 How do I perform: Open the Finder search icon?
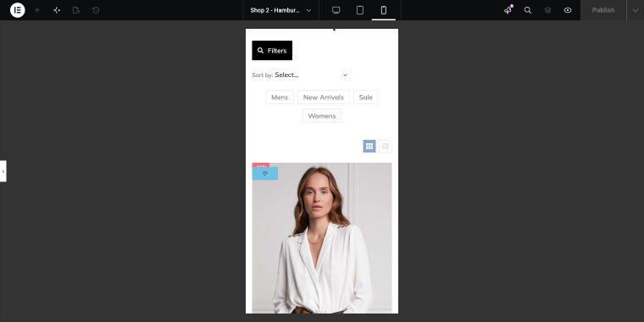click(x=528, y=10)
